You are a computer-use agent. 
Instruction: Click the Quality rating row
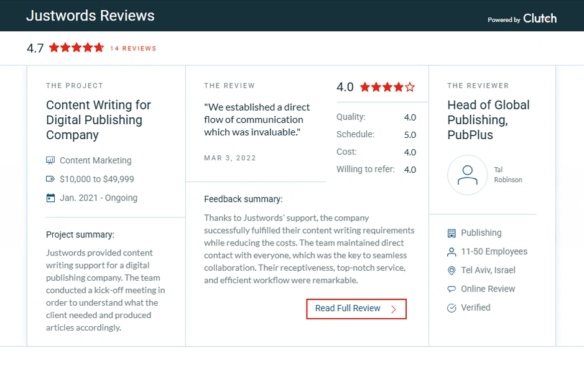click(x=376, y=117)
